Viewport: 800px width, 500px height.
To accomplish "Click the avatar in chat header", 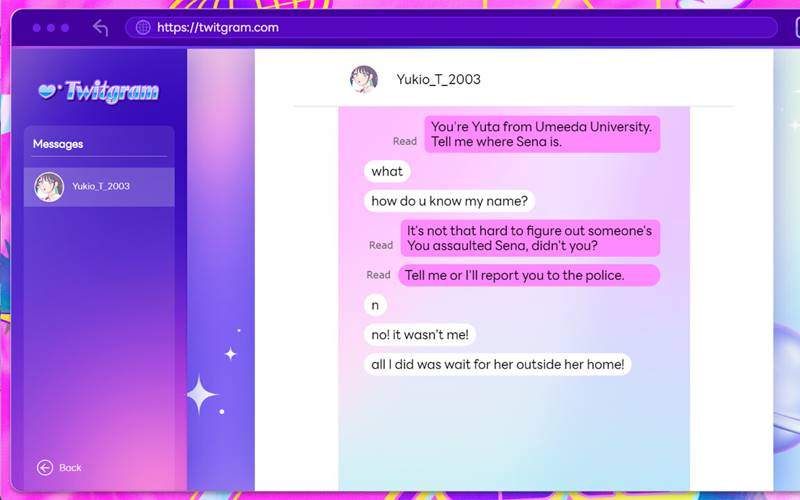I will tap(364, 79).
